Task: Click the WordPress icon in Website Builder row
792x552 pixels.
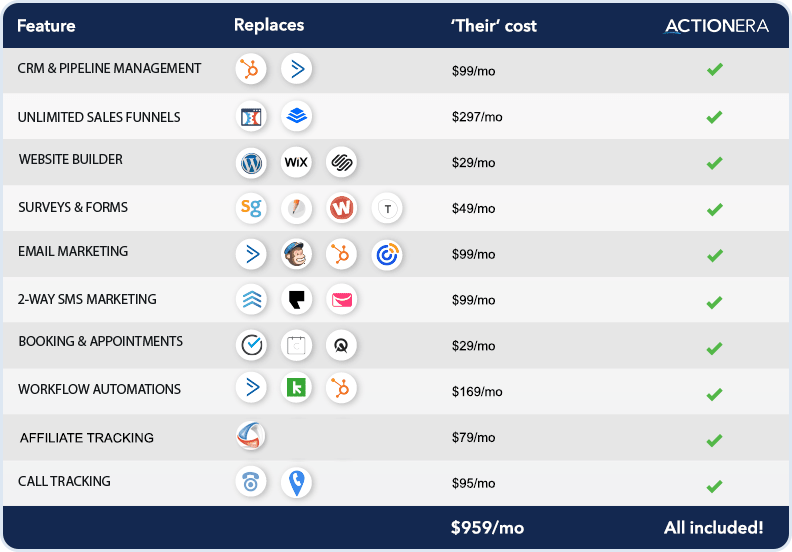Action: [x=250, y=162]
